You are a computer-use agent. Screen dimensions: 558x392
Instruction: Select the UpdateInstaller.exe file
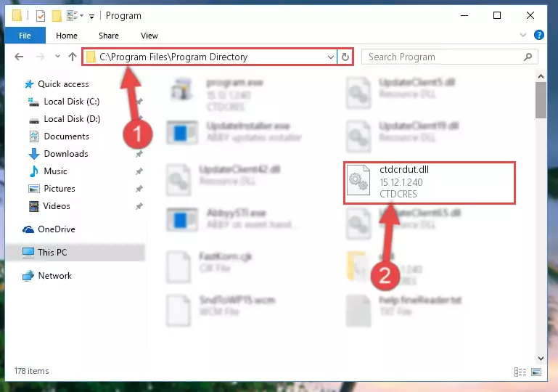pos(234,132)
